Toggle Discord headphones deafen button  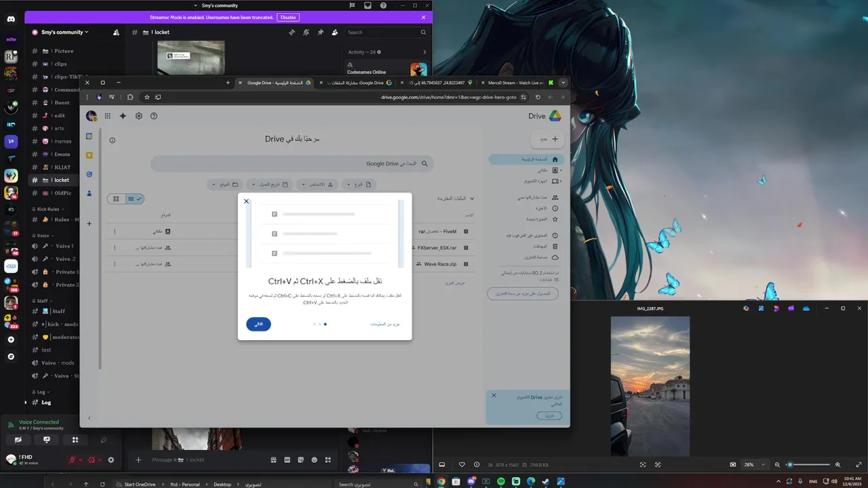tap(92, 460)
